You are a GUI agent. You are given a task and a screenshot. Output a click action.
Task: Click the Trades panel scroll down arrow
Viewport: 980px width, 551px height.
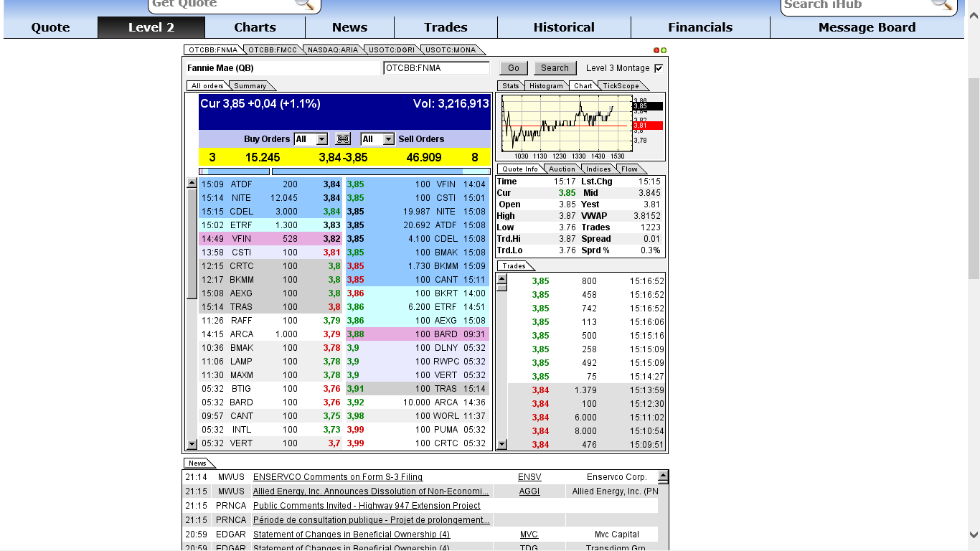[x=501, y=444]
